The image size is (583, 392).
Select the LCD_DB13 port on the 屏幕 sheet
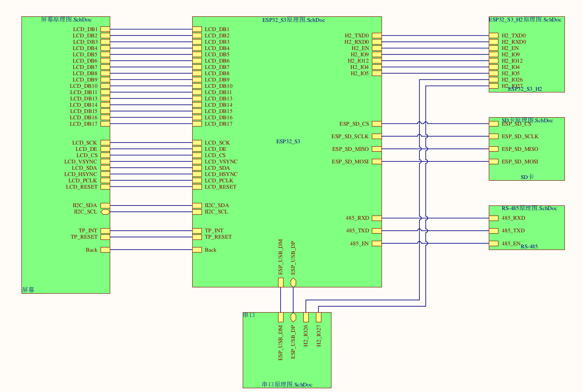tap(105, 99)
